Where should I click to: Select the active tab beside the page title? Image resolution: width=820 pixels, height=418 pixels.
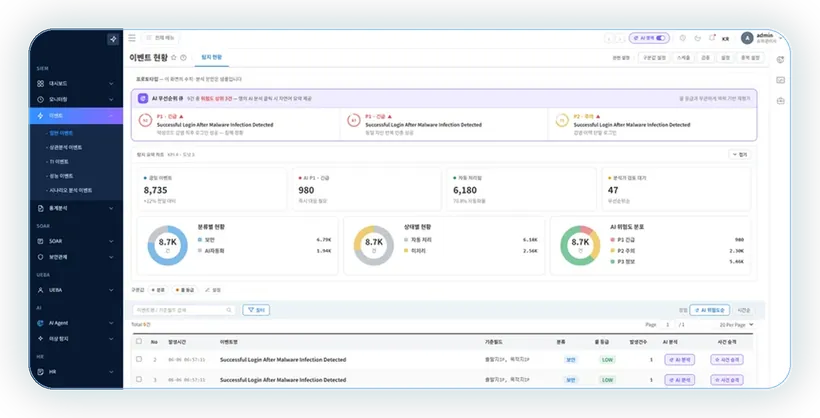click(212, 58)
